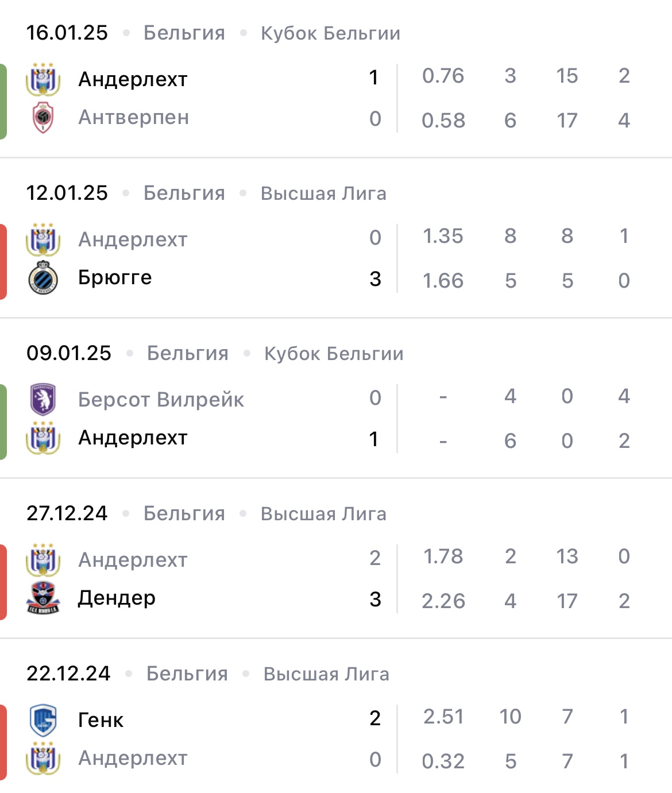Screen dimensions: 672x793
Task: Open the Beerschot Wilrijk purple crest
Action: pos(43,399)
